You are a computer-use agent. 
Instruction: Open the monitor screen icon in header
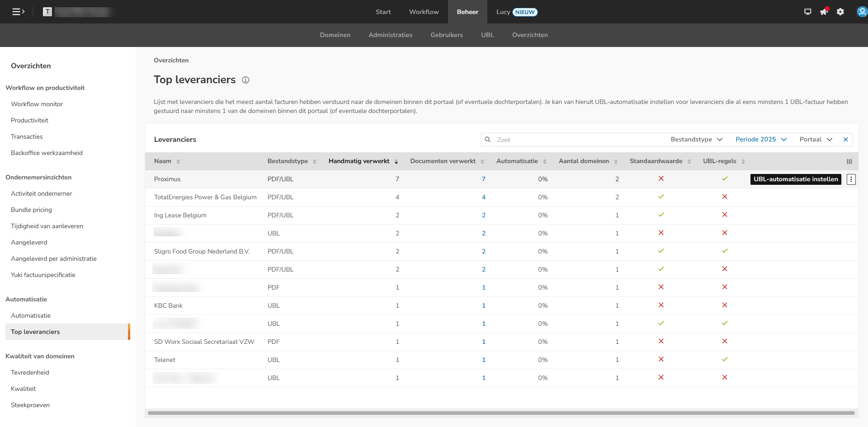point(807,12)
